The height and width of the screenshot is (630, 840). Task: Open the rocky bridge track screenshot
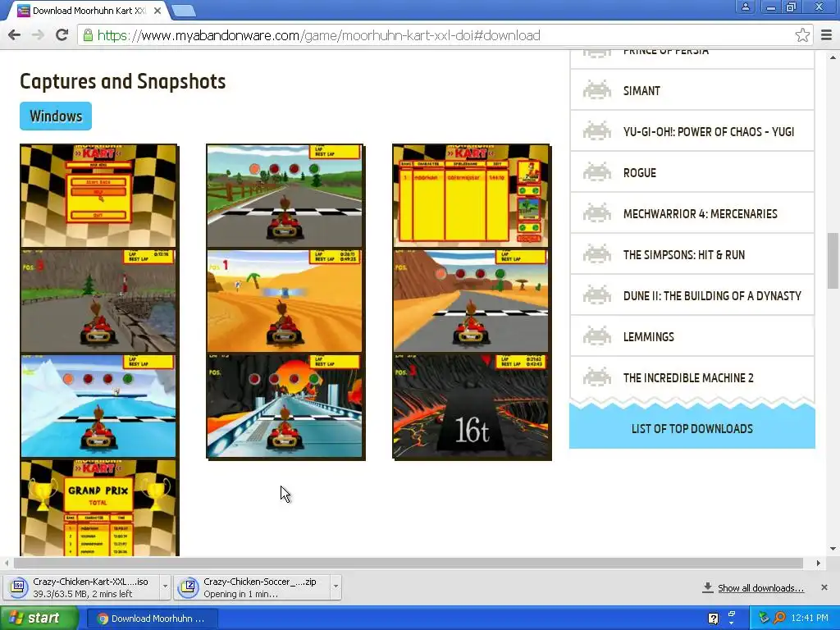click(98, 300)
